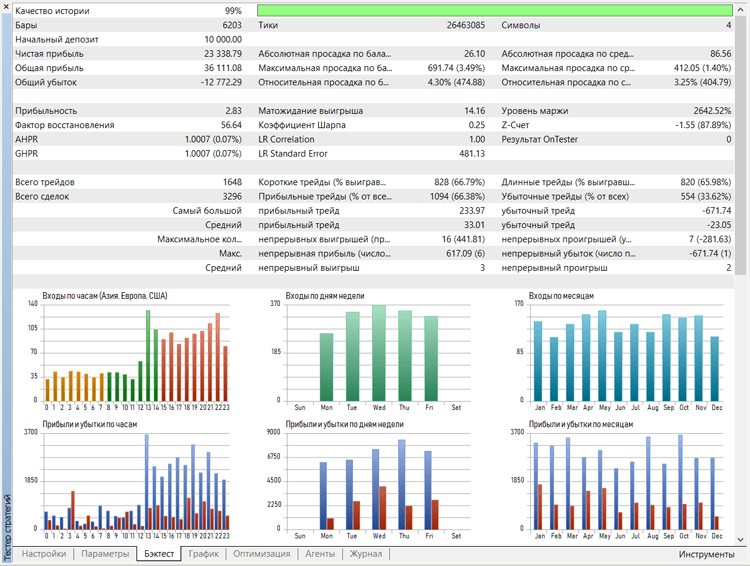The height and width of the screenshot is (566, 750).
Task: Click the Входы по месяцам chart title
Action: pos(562,296)
